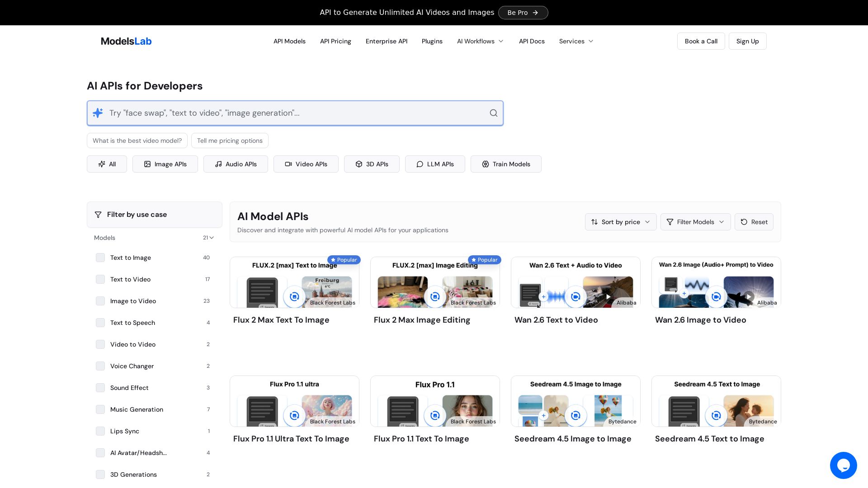Click the reset arrow icon

pos(744,222)
